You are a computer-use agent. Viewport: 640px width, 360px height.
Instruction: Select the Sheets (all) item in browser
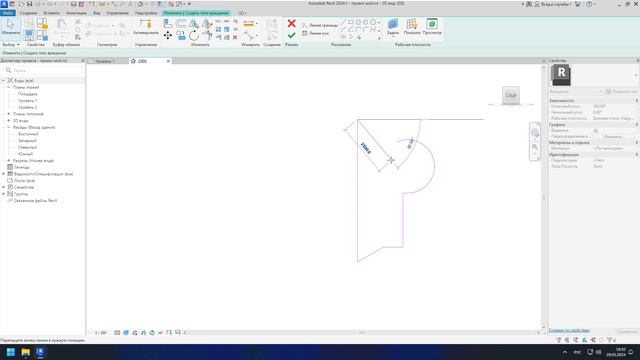click(24, 180)
